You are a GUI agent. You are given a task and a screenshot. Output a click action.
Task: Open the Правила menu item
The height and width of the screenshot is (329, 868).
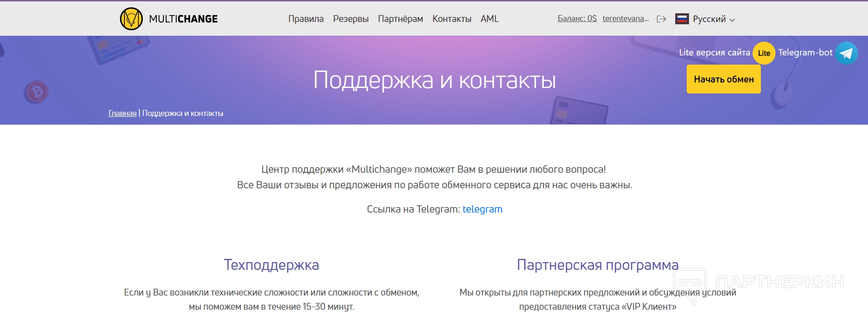coord(306,19)
